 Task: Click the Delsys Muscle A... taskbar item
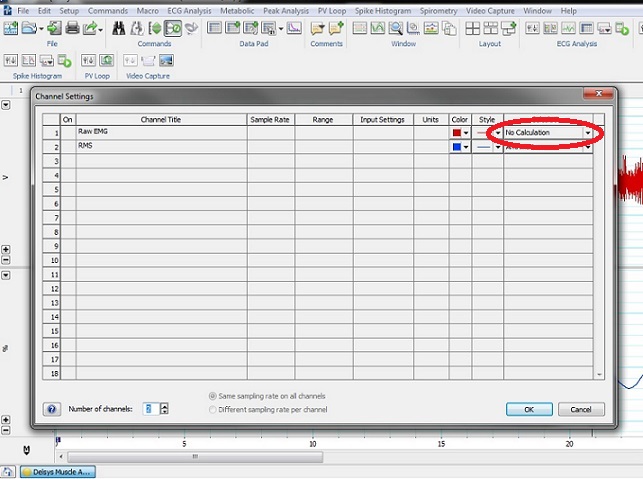tap(57, 472)
